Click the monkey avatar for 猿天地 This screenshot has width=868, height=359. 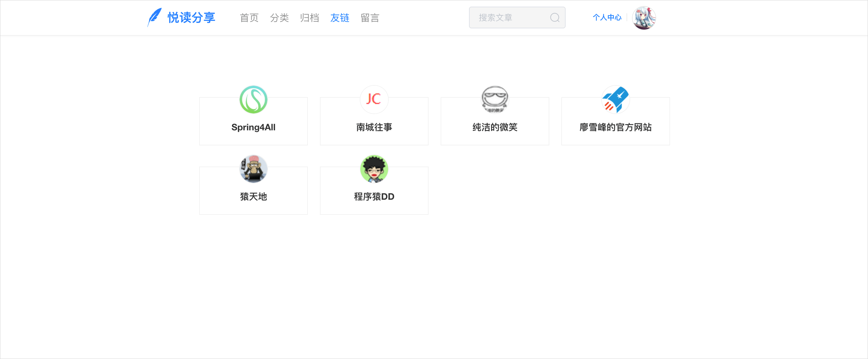tap(254, 169)
